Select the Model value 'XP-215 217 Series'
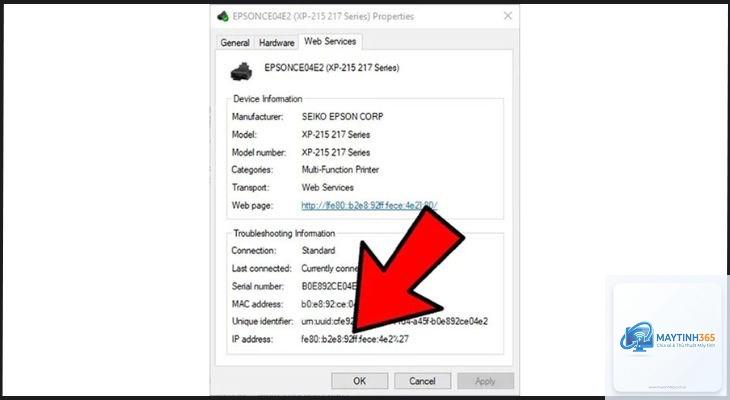Screen dimensions: 730x400 [336, 135]
